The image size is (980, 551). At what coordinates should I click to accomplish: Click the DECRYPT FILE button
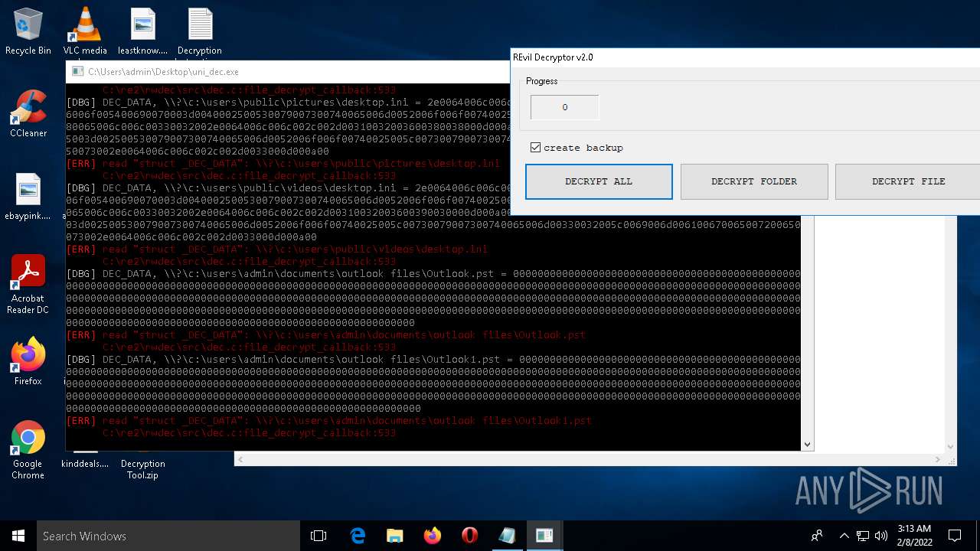(x=907, y=181)
